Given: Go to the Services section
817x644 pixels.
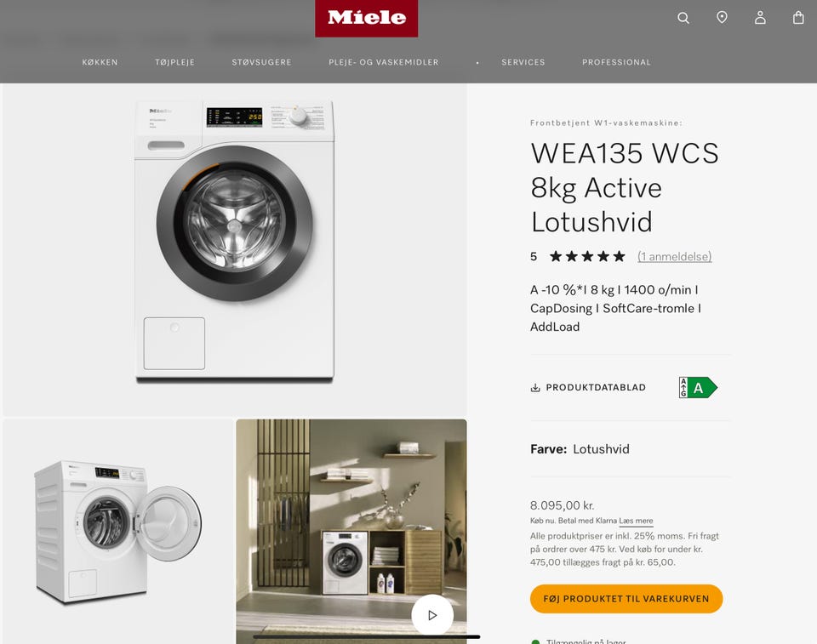Looking at the screenshot, I should coord(523,62).
